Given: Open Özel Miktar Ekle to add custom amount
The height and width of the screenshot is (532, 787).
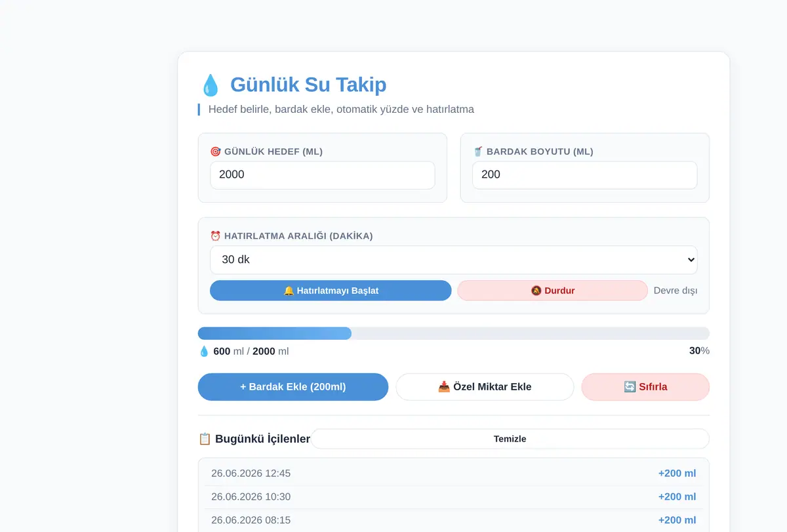Looking at the screenshot, I should coord(485,387).
